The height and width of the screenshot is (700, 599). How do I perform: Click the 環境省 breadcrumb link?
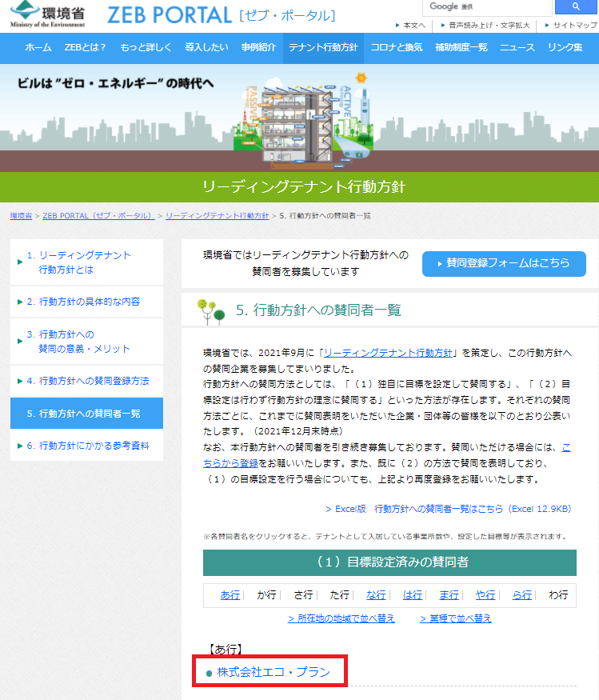[21, 216]
